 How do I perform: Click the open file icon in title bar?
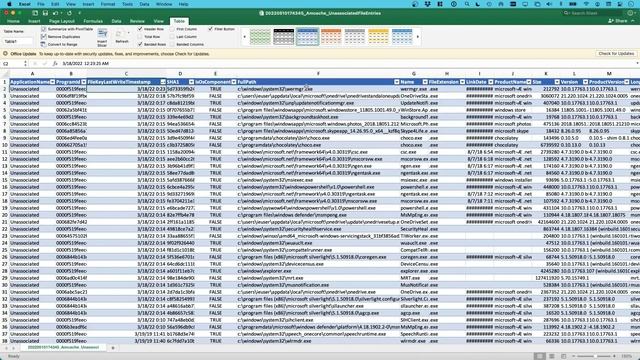tap(35, 13)
